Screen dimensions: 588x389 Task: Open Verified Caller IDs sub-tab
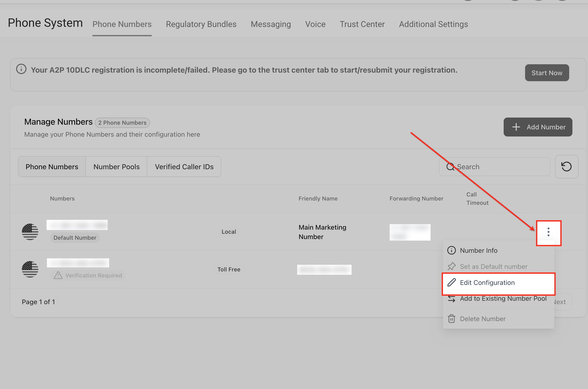184,167
